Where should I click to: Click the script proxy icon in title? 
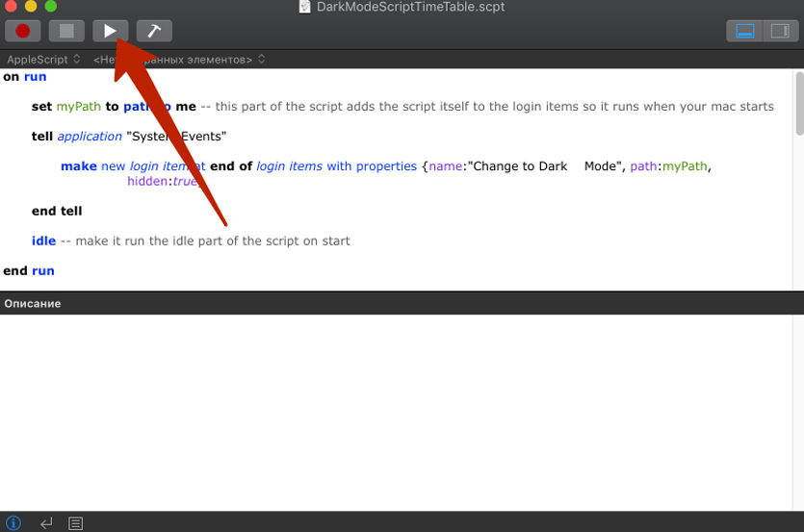tap(304, 7)
